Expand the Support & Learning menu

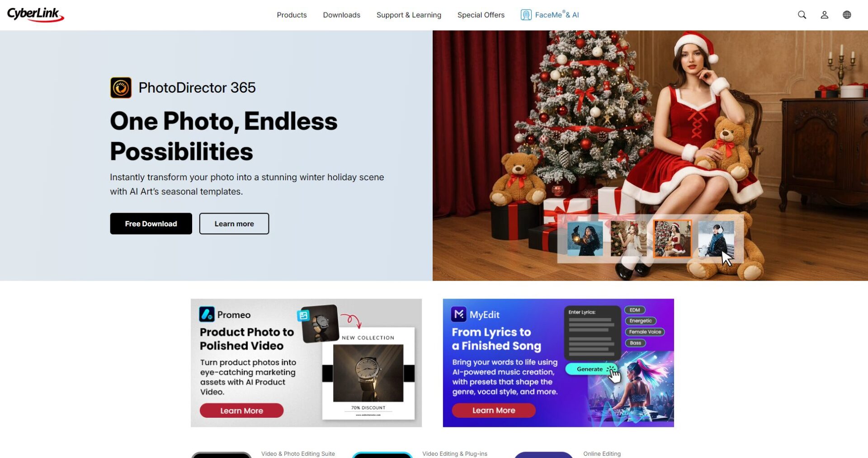point(409,15)
